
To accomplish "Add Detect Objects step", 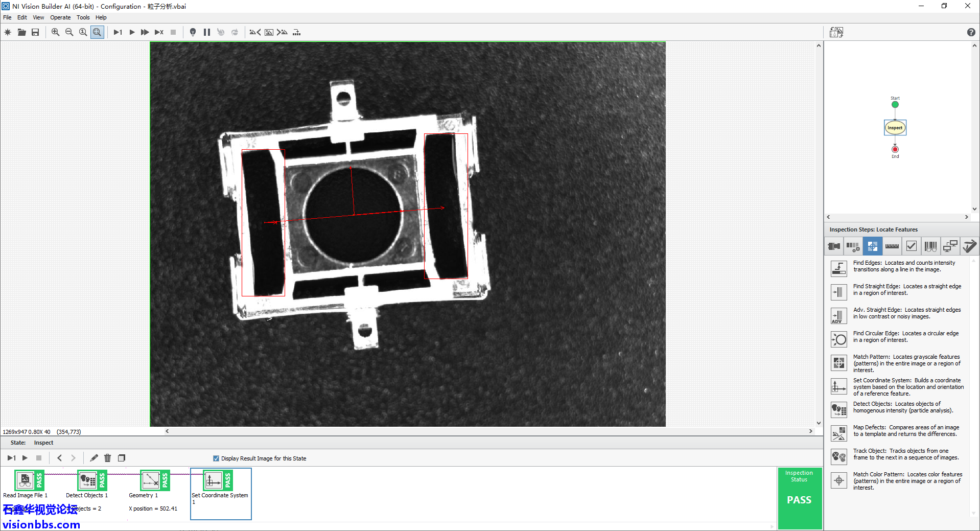I will (839, 410).
